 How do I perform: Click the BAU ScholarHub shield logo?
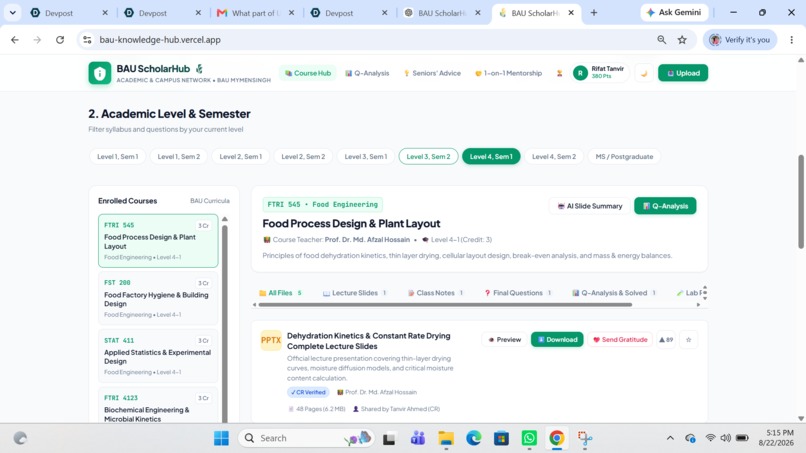tap(100, 73)
